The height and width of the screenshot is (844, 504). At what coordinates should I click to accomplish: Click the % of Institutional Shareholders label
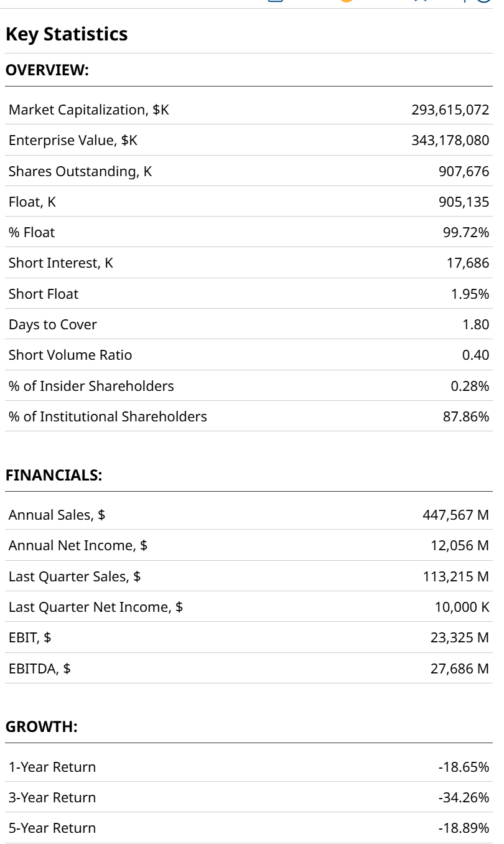point(108,417)
